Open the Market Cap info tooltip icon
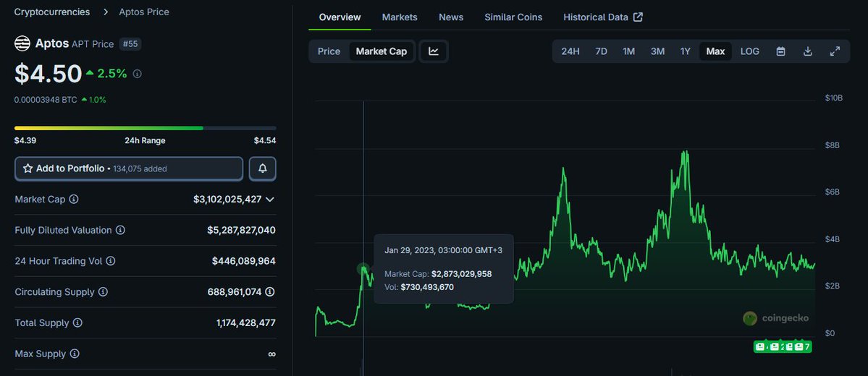868x376 pixels. pyautogui.click(x=74, y=199)
